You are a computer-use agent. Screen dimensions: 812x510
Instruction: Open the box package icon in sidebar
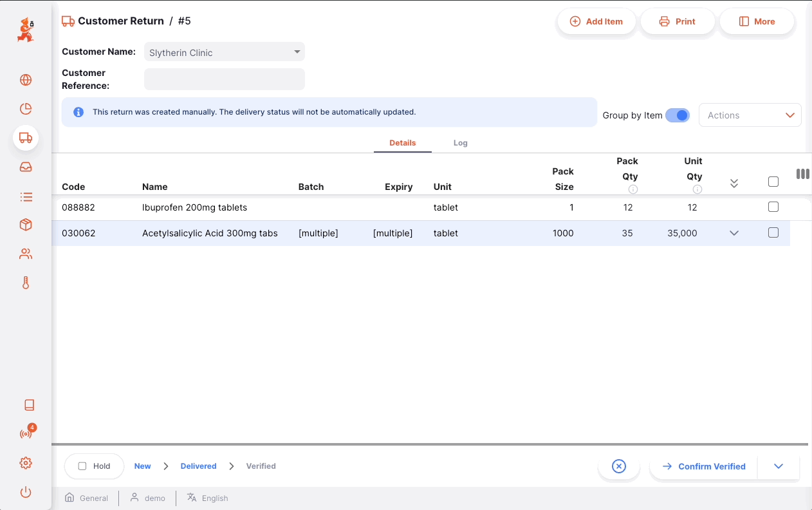click(x=26, y=225)
